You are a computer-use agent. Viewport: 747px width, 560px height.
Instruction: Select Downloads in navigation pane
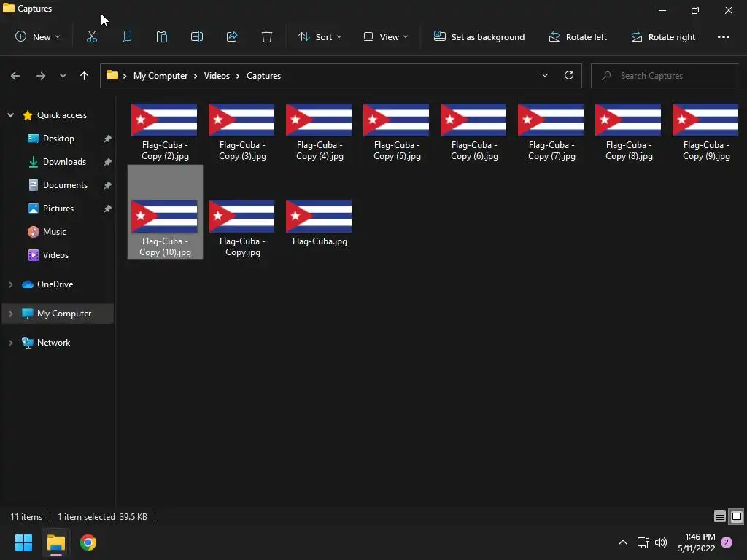coord(64,162)
